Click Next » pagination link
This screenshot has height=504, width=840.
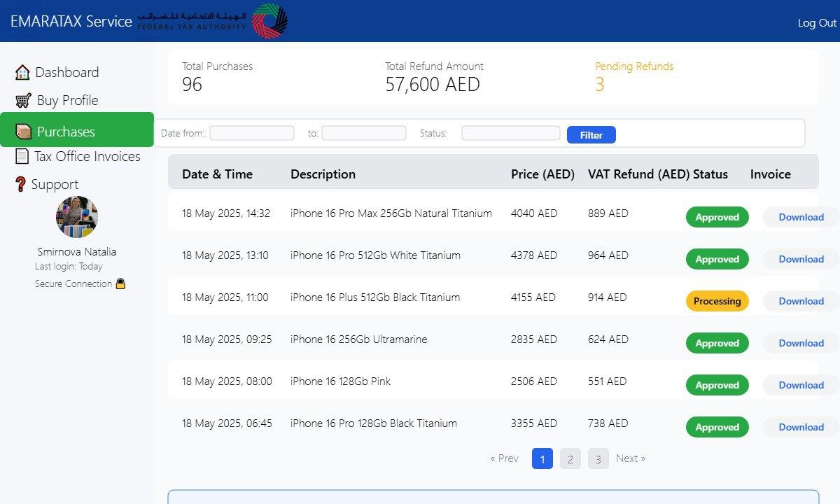[630, 458]
